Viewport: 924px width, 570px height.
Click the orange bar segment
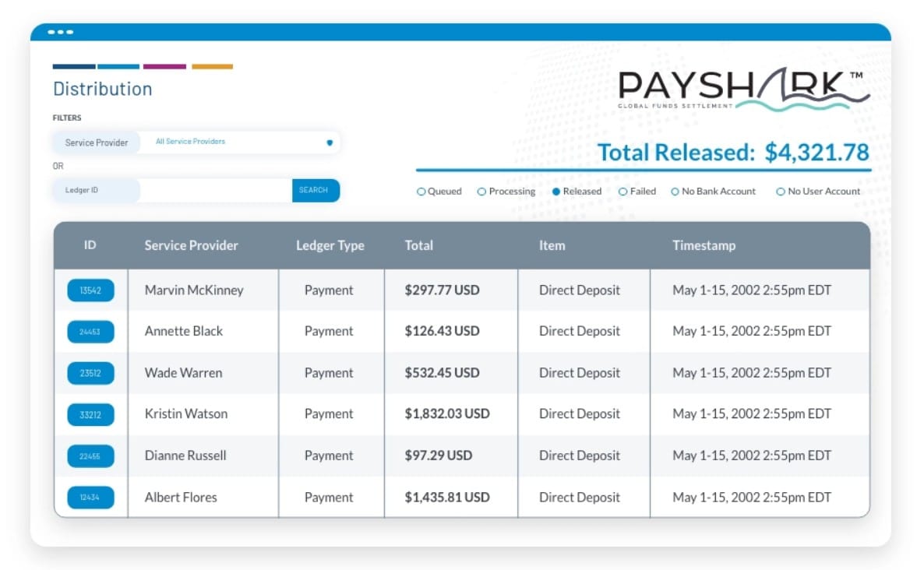(x=212, y=66)
